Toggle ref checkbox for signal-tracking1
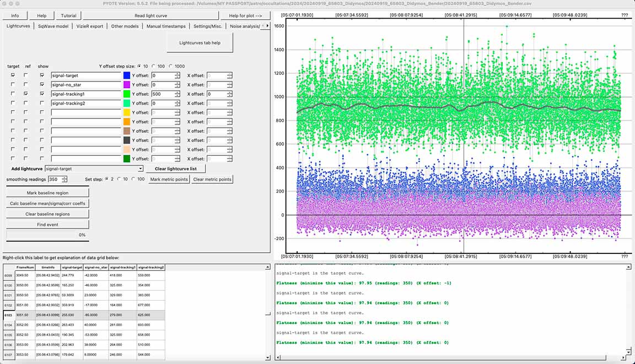635x364 pixels. (26, 94)
